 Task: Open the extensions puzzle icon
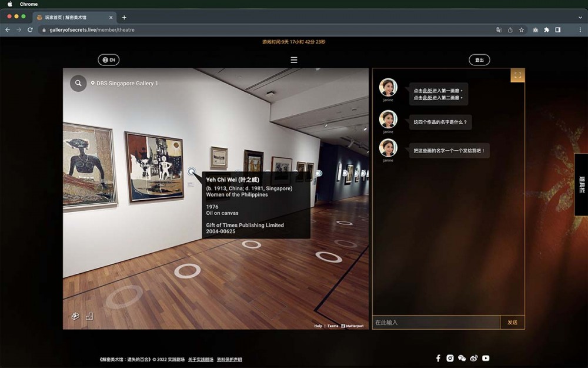[547, 29]
